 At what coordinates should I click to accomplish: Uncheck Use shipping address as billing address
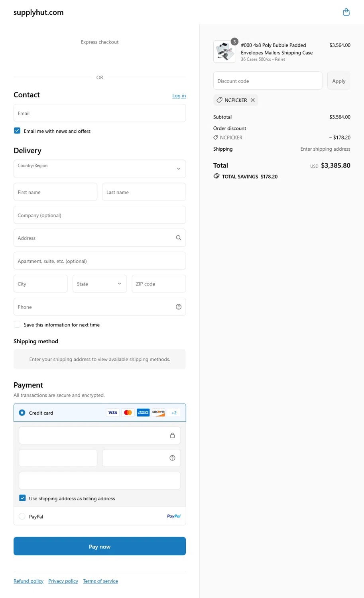tap(22, 498)
